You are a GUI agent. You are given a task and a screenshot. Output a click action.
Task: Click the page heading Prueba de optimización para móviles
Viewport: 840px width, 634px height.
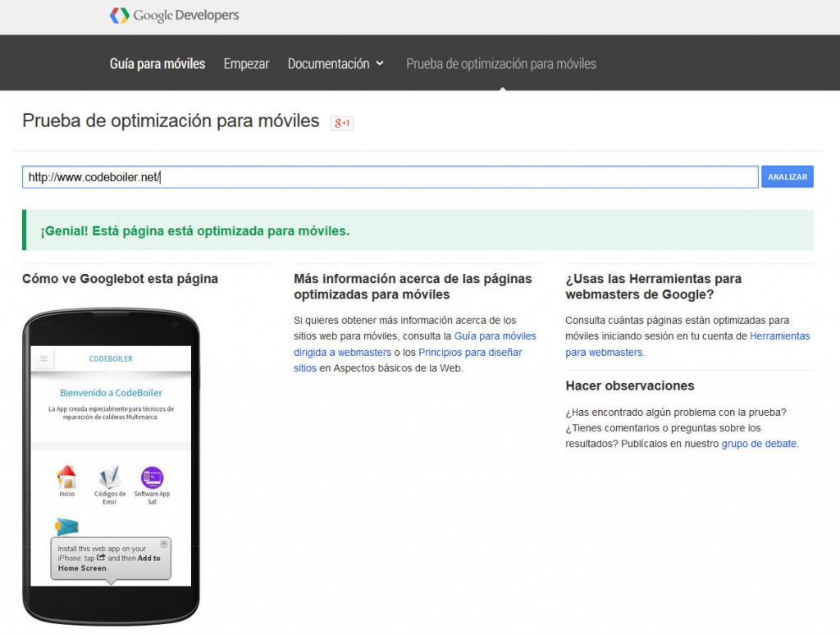pos(171,121)
